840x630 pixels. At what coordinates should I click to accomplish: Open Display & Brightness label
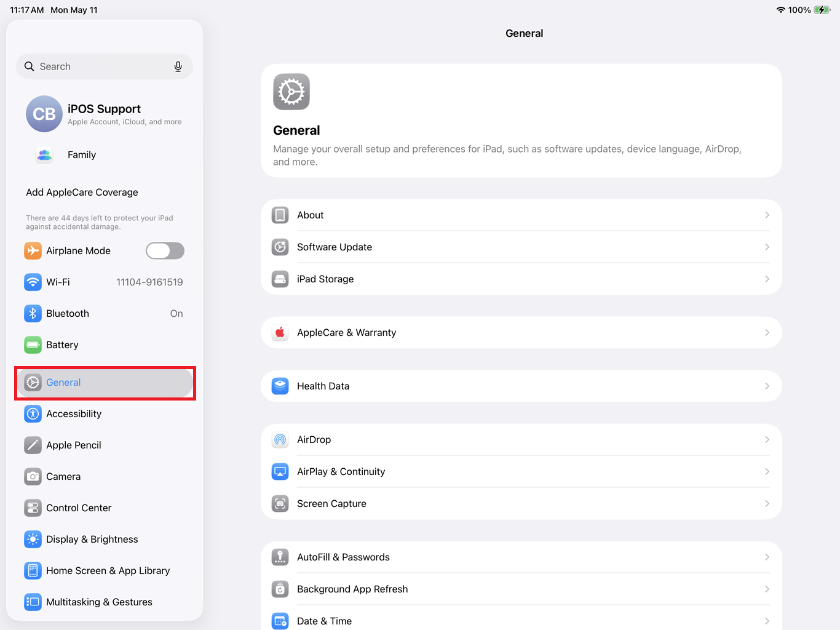coord(92,539)
